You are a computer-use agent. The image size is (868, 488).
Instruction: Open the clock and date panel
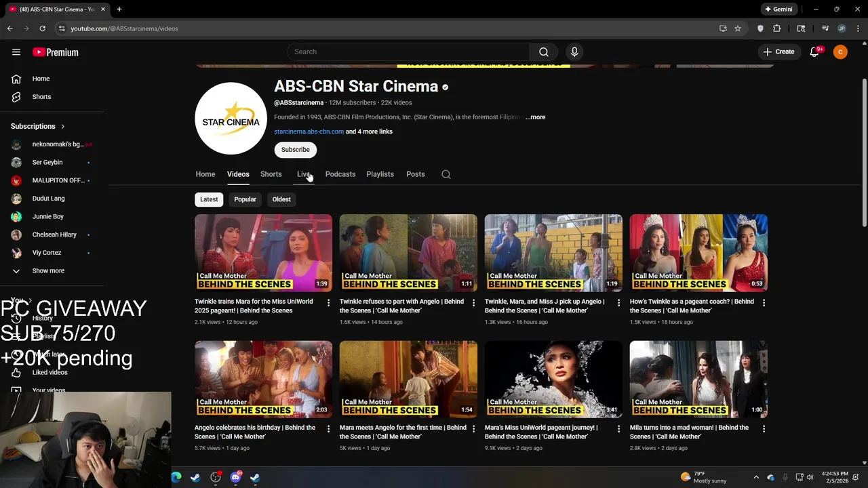click(x=835, y=477)
